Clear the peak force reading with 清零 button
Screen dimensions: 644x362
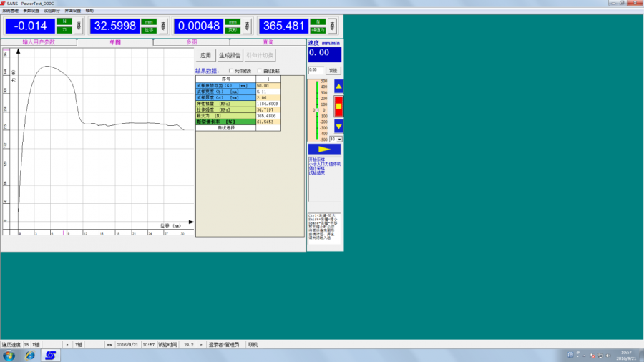332,26
